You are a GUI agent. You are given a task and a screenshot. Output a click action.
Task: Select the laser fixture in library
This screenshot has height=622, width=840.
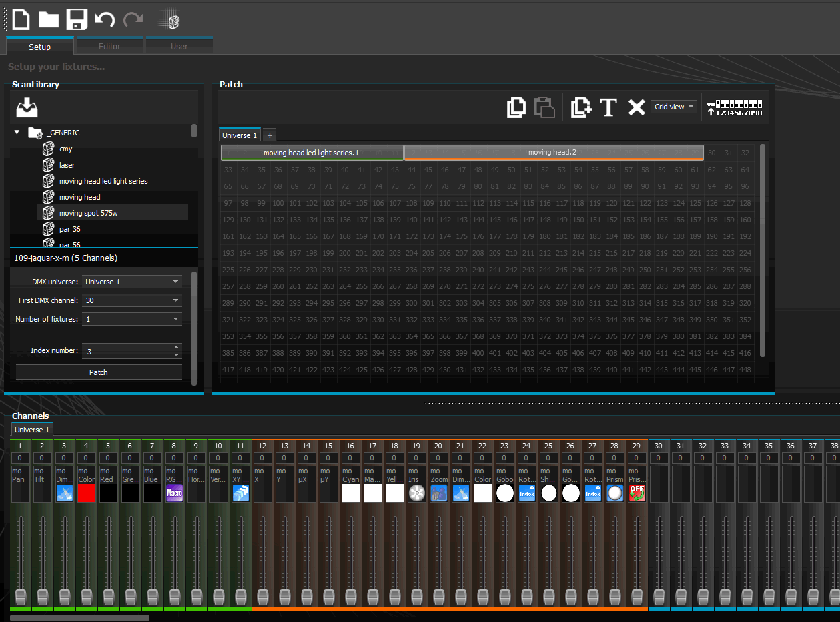click(67, 165)
